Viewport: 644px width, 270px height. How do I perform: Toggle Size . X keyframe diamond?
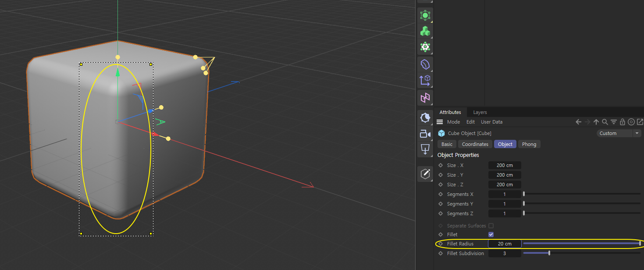pyautogui.click(x=441, y=165)
